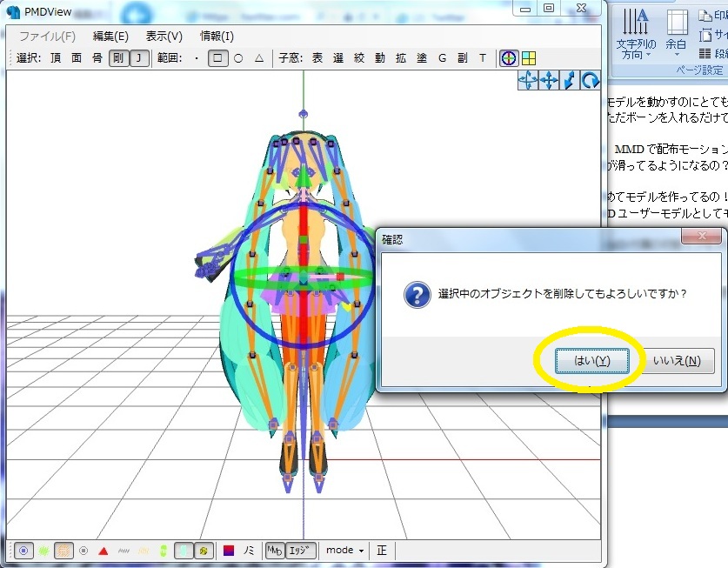Toggle green hatched face display icon
The image size is (728, 568).
point(43,551)
